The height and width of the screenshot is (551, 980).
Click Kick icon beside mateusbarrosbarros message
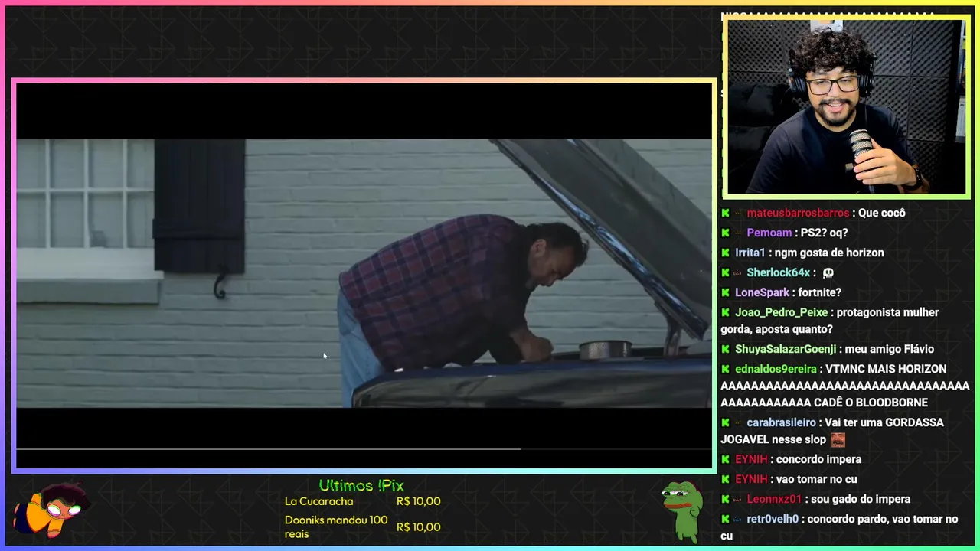(725, 213)
